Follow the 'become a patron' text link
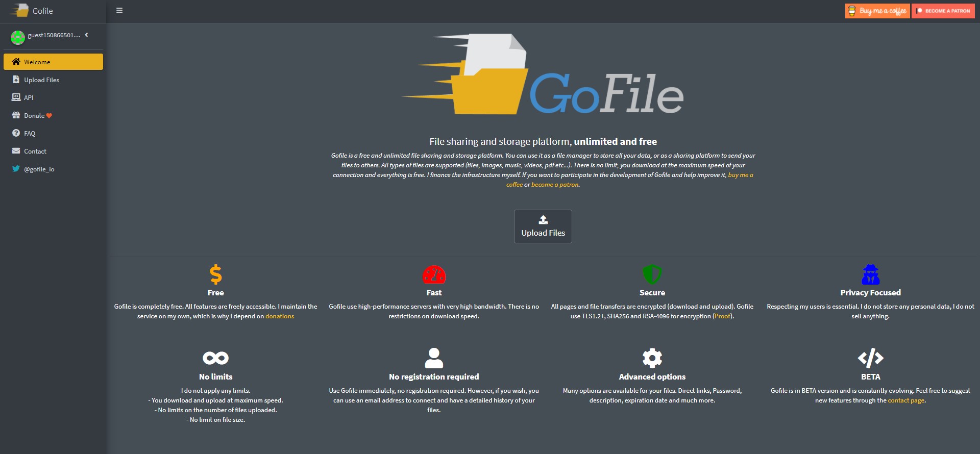This screenshot has width=980, height=454. 555,185
